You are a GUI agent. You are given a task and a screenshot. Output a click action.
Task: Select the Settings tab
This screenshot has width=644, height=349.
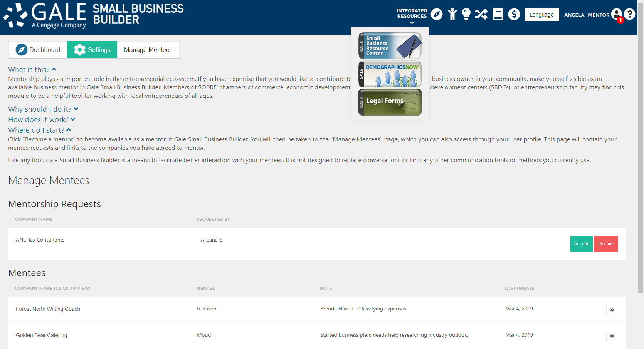coord(92,50)
